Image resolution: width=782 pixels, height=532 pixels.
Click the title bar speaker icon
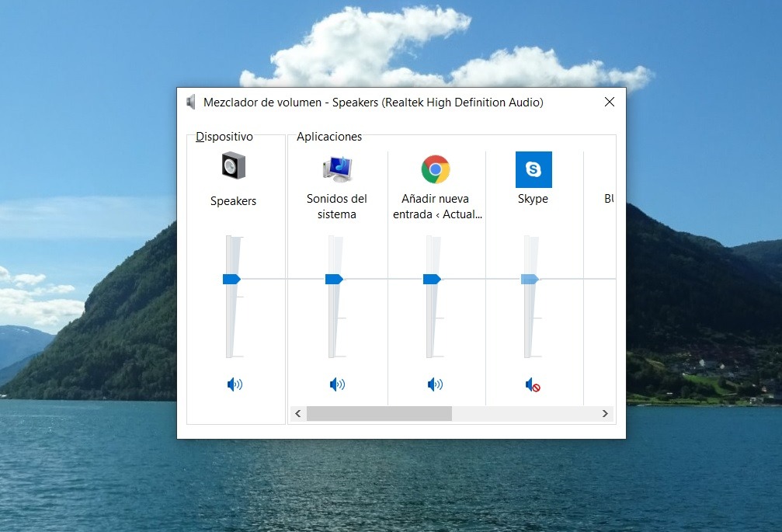[x=191, y=102]
